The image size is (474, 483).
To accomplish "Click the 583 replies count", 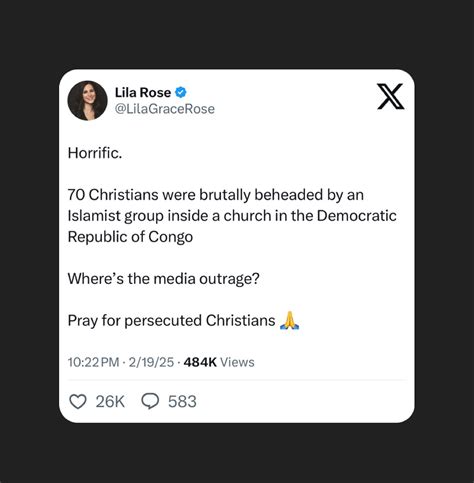I will (182, 401).
